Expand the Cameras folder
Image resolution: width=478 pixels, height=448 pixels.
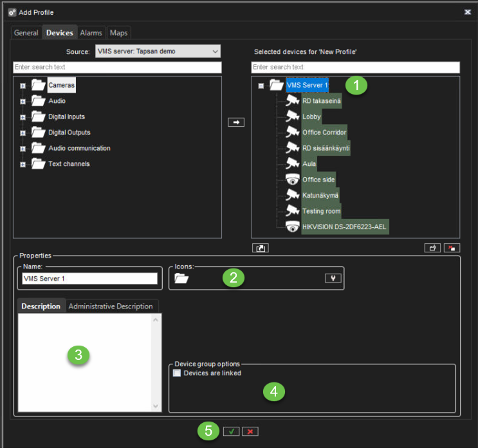pos(23,86)
